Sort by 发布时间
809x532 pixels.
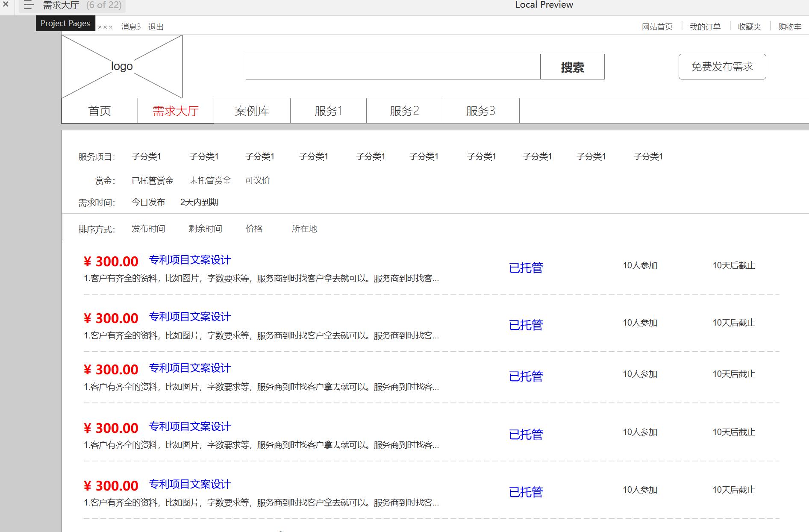click(x=148, y=229)
